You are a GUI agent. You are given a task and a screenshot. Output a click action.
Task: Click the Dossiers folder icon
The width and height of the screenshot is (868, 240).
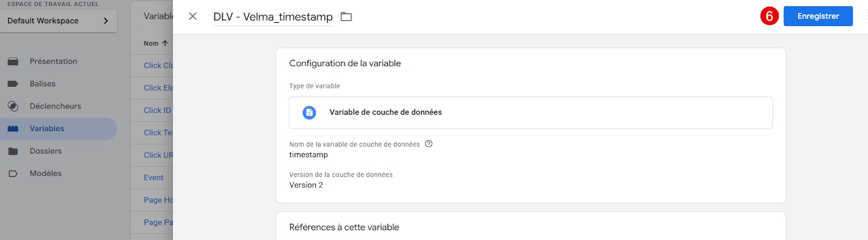click(x=13, y=151)
